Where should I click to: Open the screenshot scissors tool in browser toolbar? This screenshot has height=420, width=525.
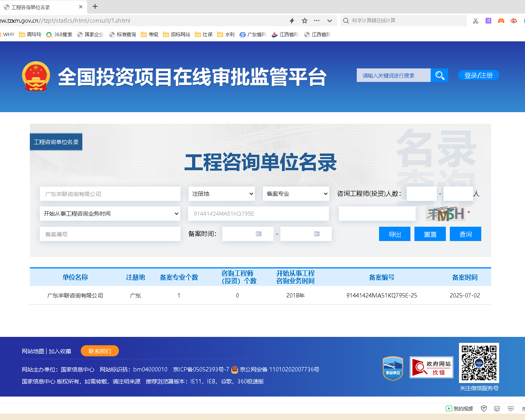[x=475, y=20]
